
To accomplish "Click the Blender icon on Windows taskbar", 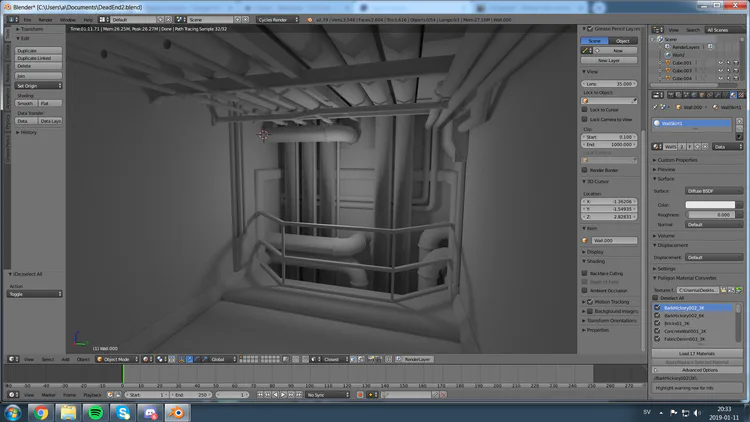I will (177, 412).
